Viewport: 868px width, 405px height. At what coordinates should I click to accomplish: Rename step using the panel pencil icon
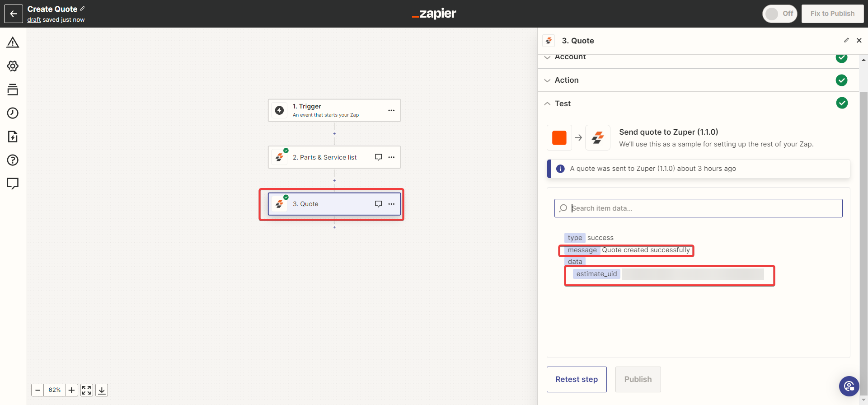click(846, 40)
